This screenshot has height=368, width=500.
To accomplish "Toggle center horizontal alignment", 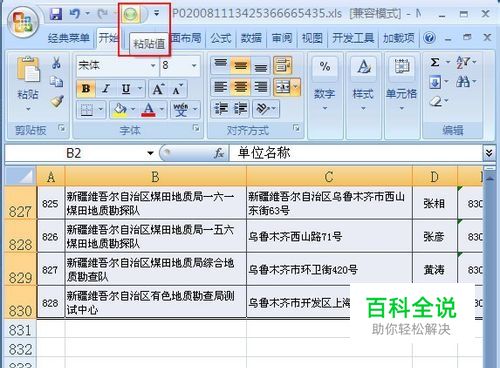I will coord(240,87).
